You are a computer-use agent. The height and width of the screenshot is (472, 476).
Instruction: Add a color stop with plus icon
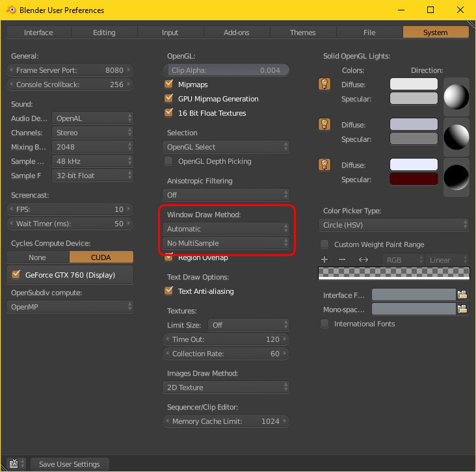pos(324,259)
